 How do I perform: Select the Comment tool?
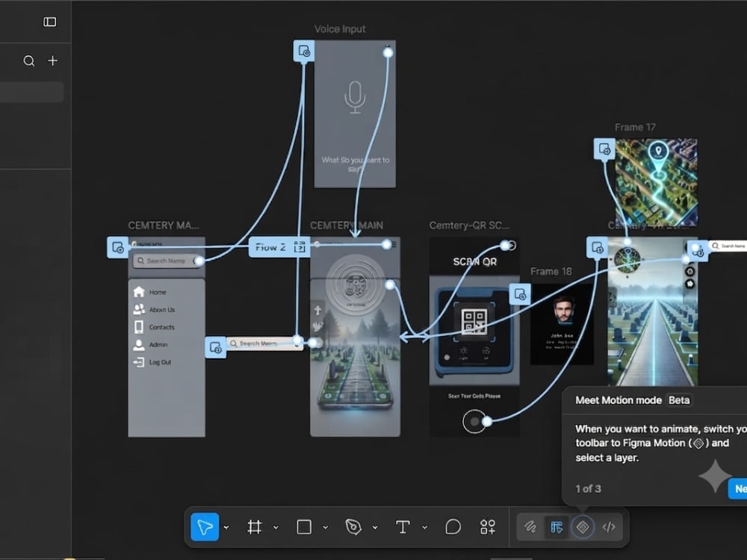pyautogui.click(x=453, y=526)
